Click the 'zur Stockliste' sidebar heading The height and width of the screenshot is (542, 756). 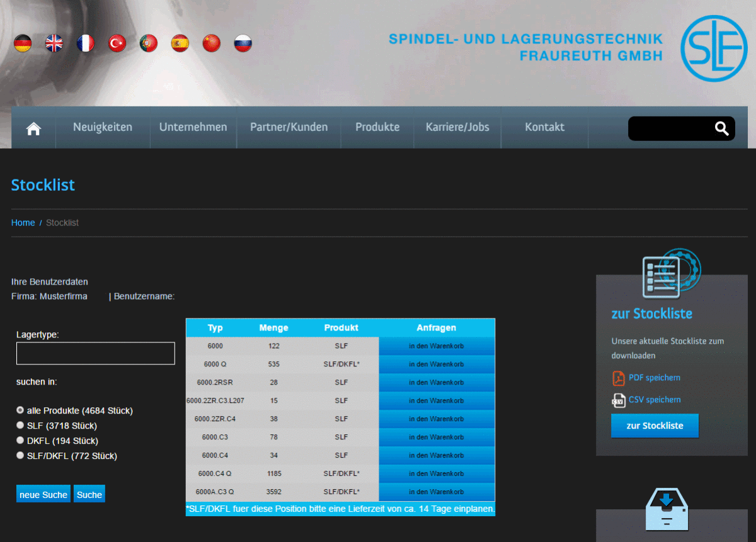click(x=652, y=313)
